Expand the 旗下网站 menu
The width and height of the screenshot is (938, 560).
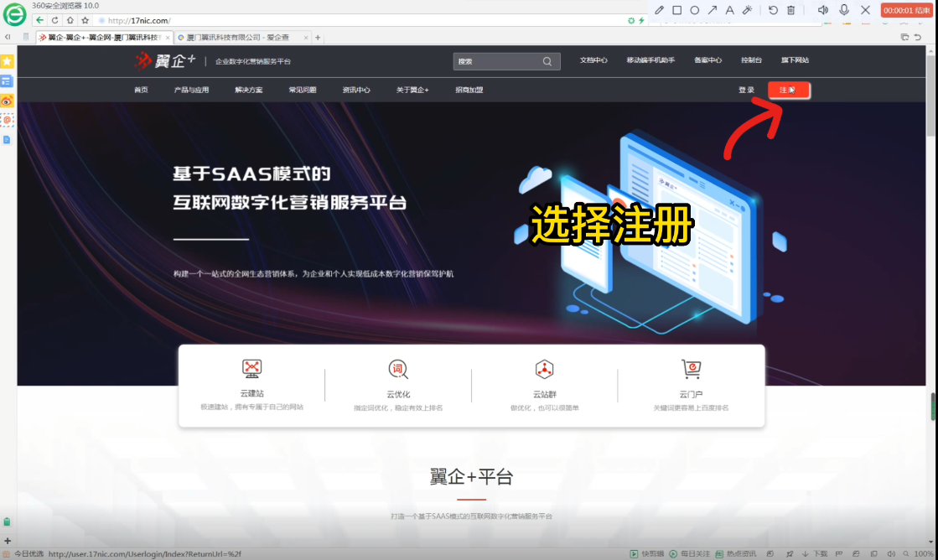point(795,60)
